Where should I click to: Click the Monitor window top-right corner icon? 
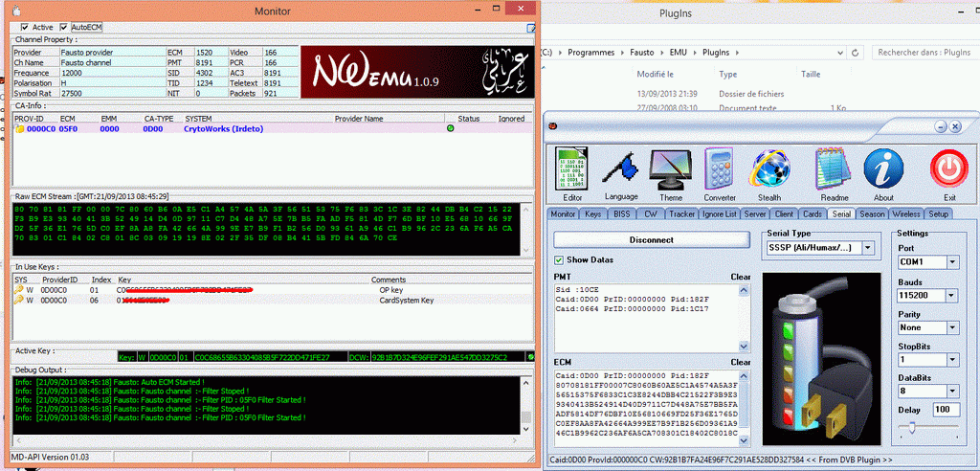[531, 28]
